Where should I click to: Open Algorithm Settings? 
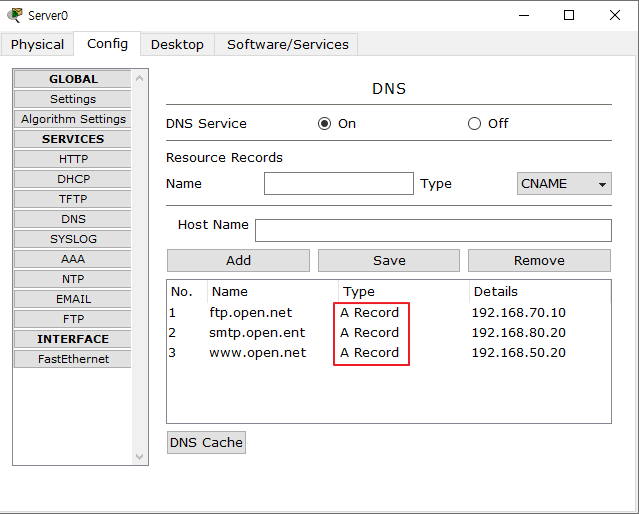click(x=73, y=119)
